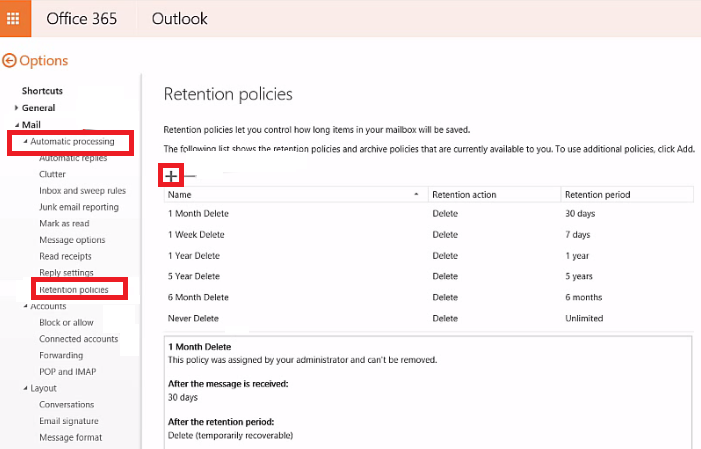The height and width of the screenshot is (449, 701).
Task: Collapse the Mail section
Action: coord(17,125)
